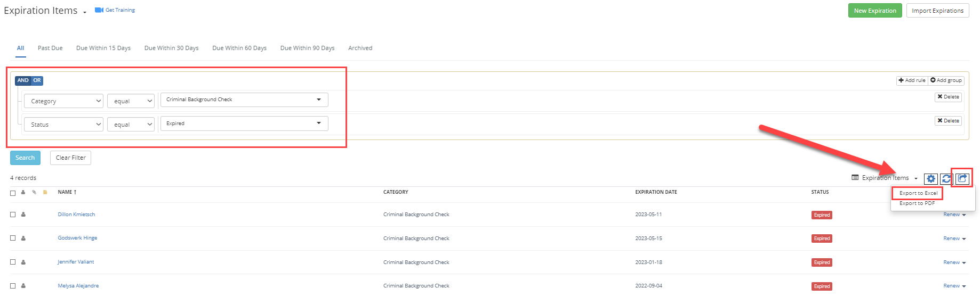
Task: Click person icon beside Dillon Kmietsch
Action: 23,215
